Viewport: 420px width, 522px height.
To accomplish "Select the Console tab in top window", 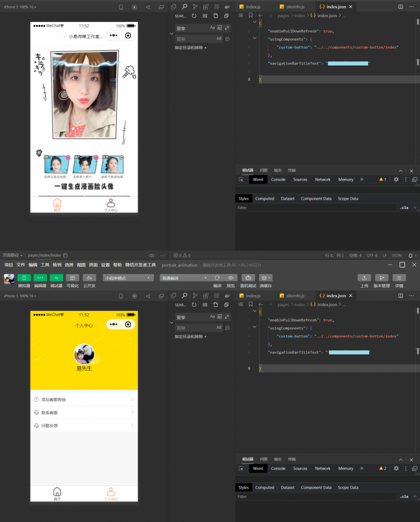I will [278, 179].
